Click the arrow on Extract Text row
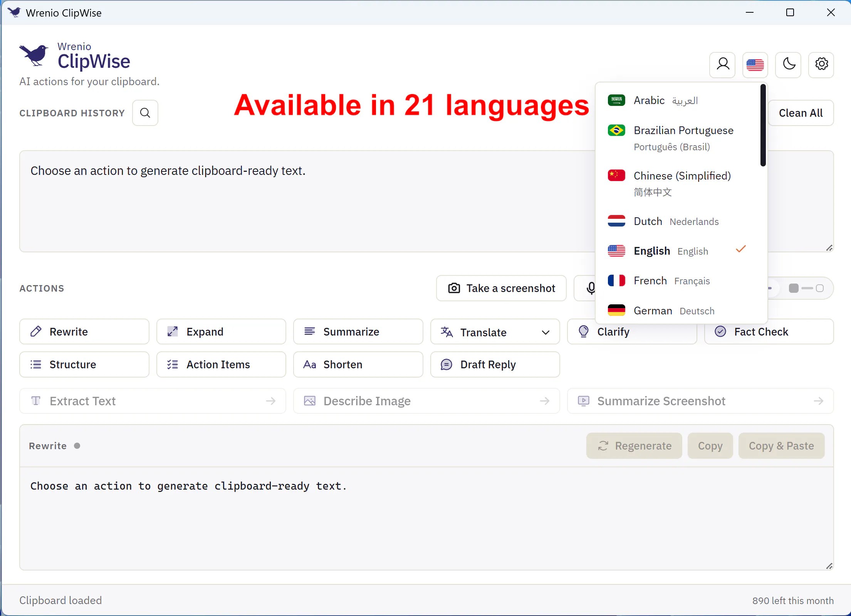Image resolution: width=851 pixels, height=616 pixels. coord(271,401)
